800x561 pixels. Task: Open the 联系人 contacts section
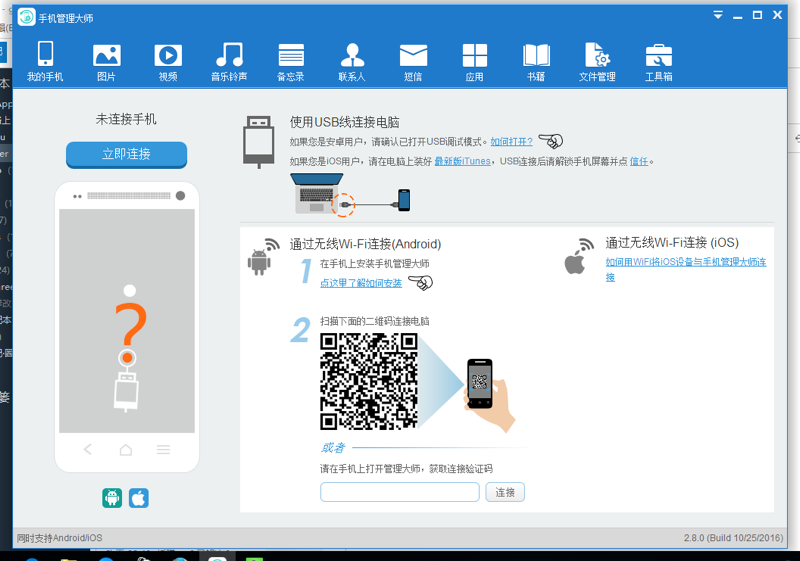coord(352,62)
